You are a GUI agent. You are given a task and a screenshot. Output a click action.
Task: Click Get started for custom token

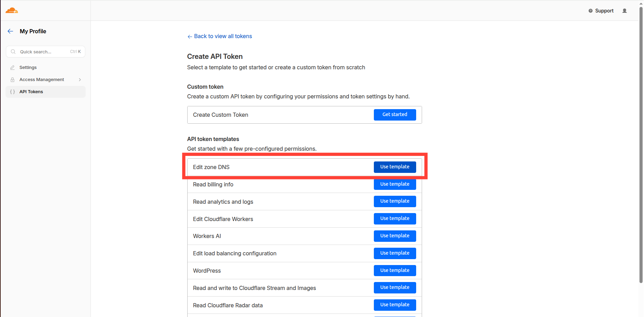(395, 115)
